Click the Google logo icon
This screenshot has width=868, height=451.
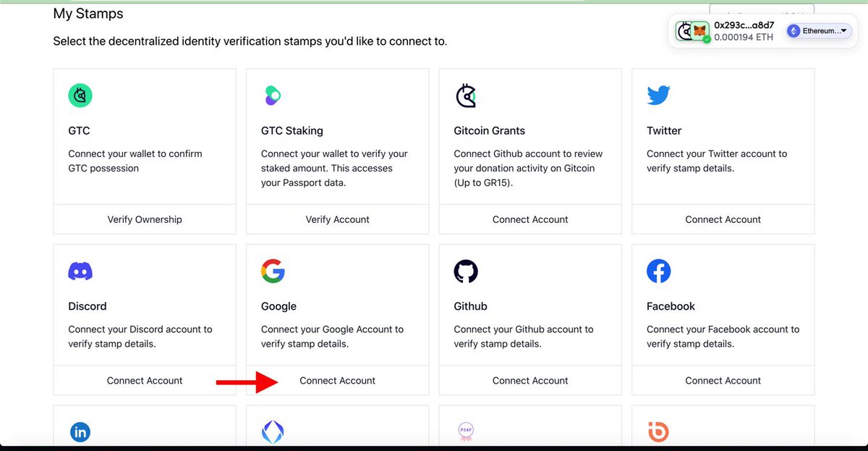click(x=273, y=271)
